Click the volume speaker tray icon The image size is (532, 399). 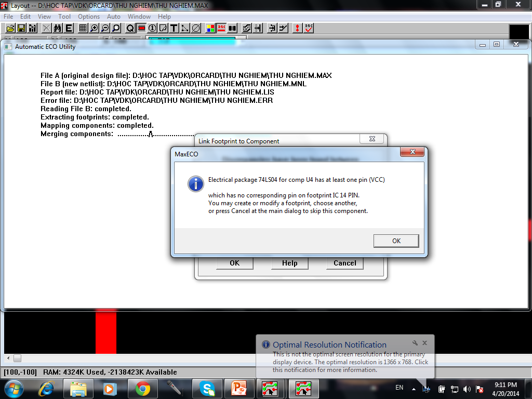467,389
